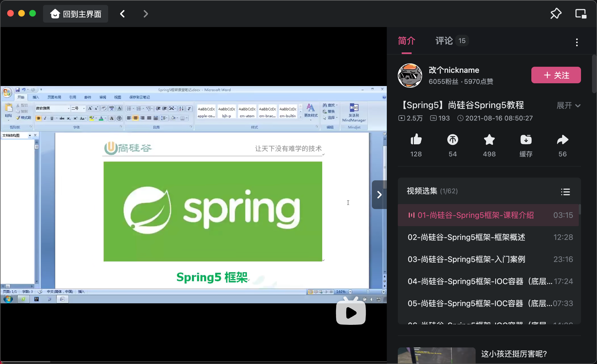Collapse the side panel with the chevron
Viewport: 597px width, 364px height.
(x=379, y=195)
